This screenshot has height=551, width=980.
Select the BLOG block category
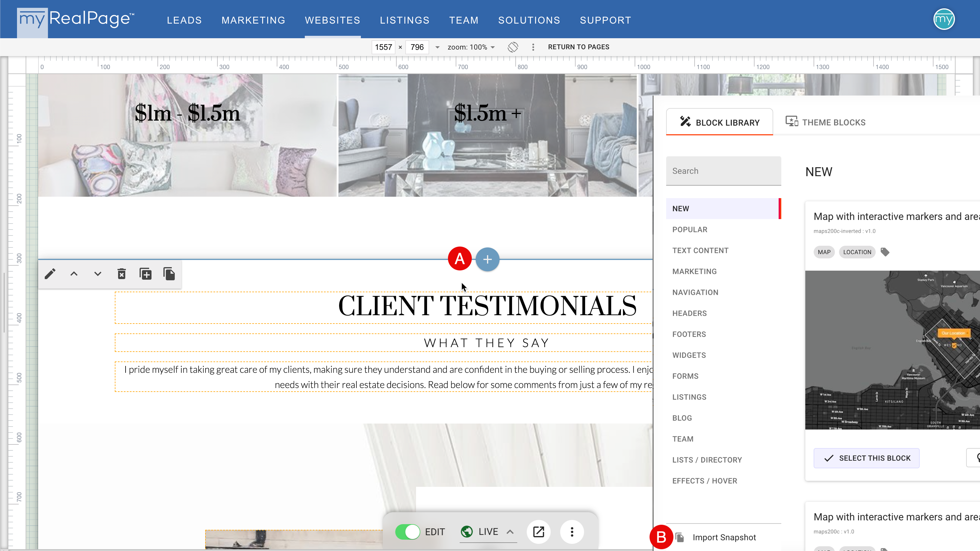tap(723, 418)
